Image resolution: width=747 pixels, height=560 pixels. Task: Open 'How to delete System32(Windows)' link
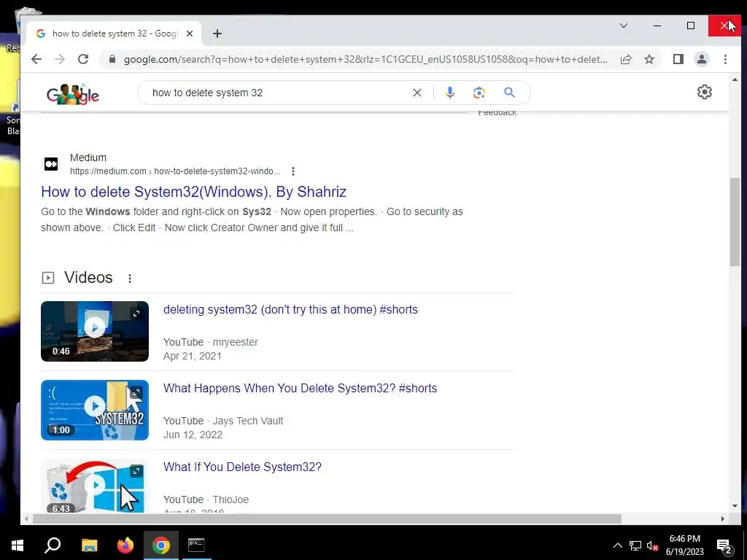[193, 192]
